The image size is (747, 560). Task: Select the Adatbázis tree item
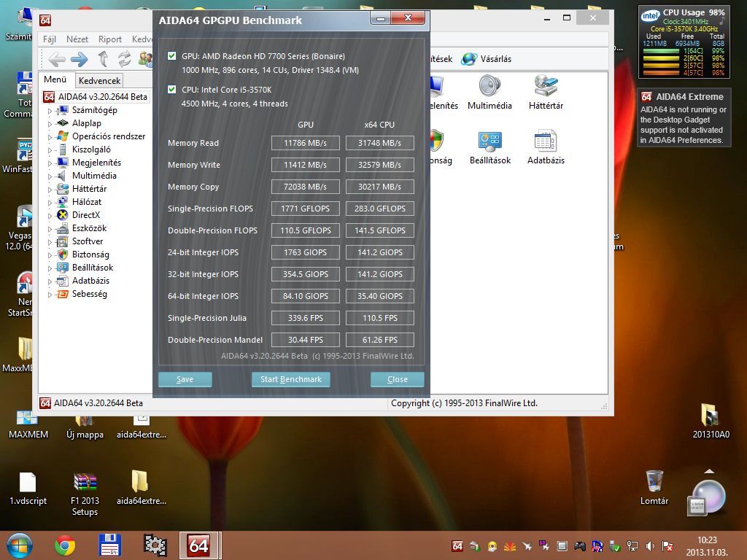[x=90, y=281]
